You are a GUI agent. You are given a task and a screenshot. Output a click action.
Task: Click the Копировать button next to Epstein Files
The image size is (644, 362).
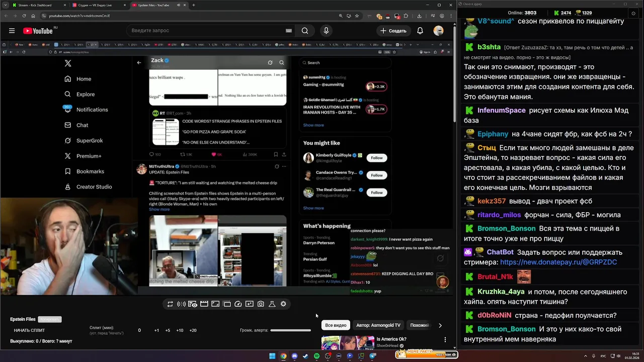50,319
